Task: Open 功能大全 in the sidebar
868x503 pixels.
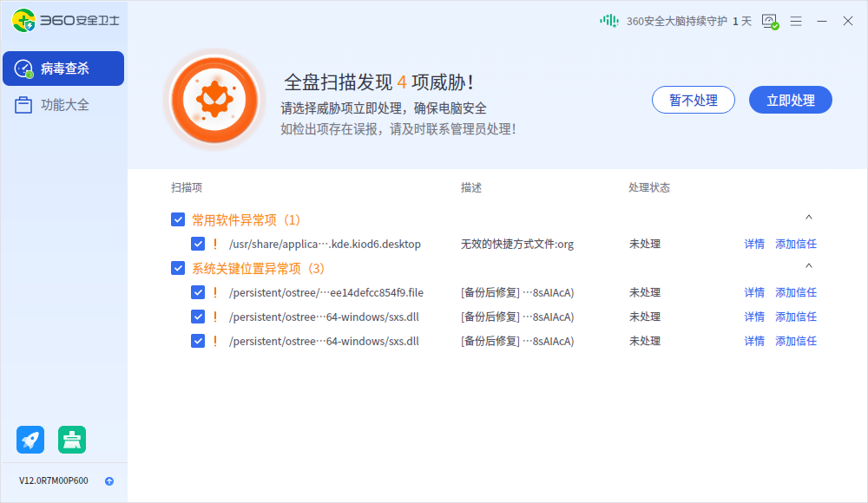Action: tap(63, 105)
